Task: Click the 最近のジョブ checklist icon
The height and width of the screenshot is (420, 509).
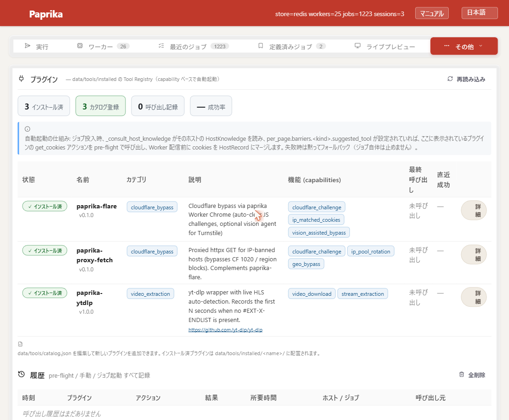Action: 161,46
